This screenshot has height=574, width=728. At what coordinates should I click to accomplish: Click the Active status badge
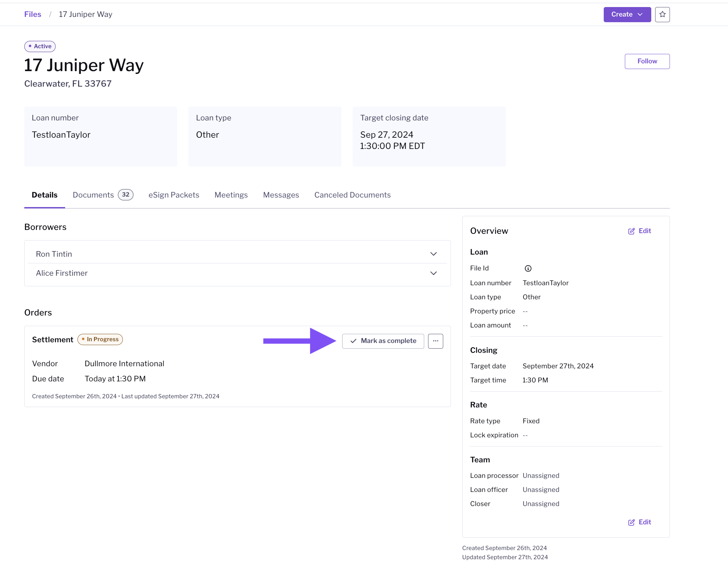[40, 46]
